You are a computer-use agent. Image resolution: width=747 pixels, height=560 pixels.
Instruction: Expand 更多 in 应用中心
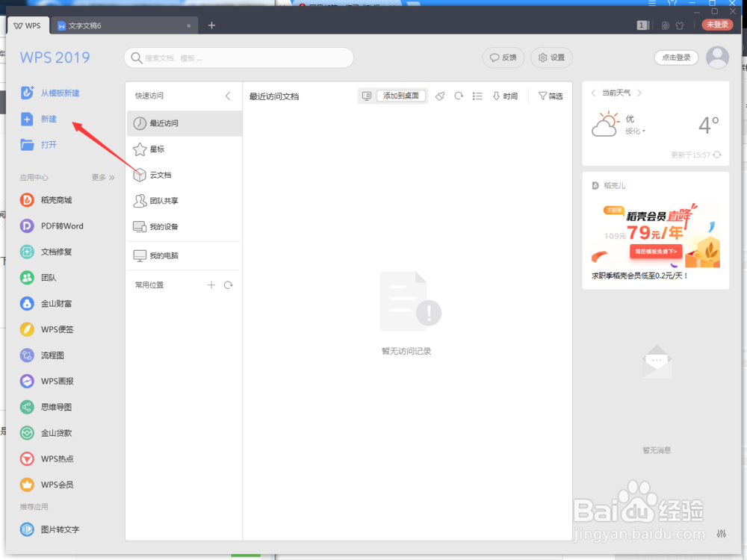click(103, 177)
